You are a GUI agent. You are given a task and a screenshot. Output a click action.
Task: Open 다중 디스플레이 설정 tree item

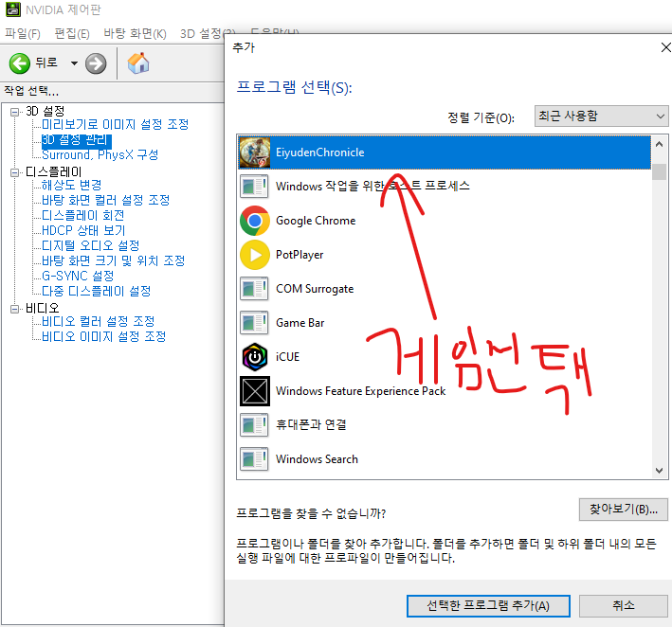pyautogui.click(x=96, y=291)
